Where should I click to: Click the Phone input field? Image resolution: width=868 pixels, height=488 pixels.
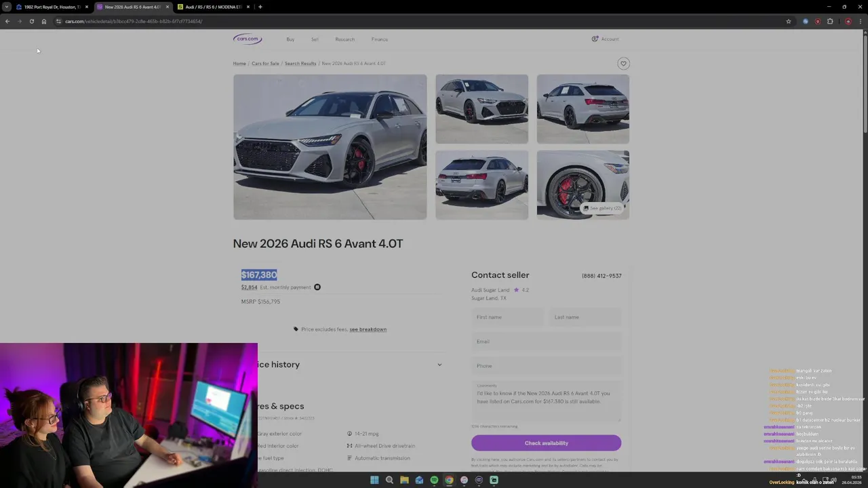pyautogui.click(x=546, y=366)
